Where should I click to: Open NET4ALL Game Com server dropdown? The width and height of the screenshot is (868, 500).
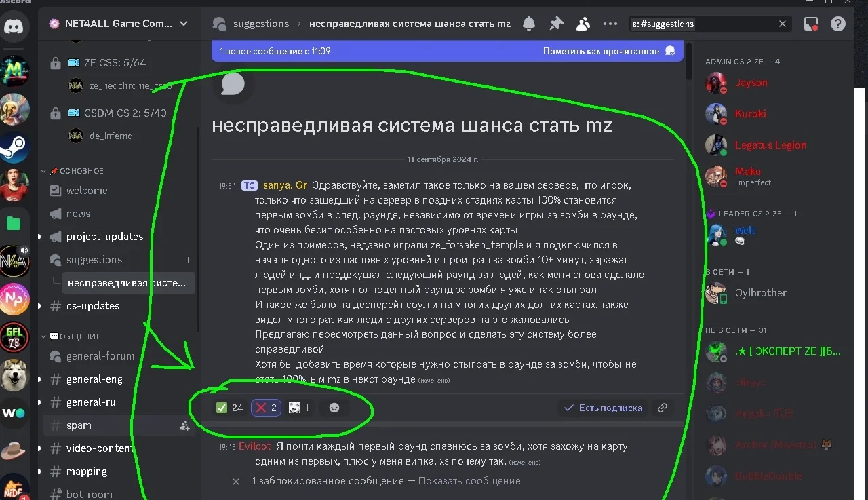coord(119,24)
